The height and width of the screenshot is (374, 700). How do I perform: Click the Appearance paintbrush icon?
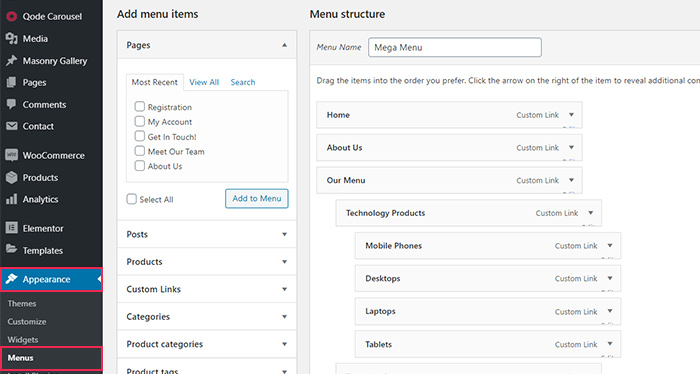12,279
